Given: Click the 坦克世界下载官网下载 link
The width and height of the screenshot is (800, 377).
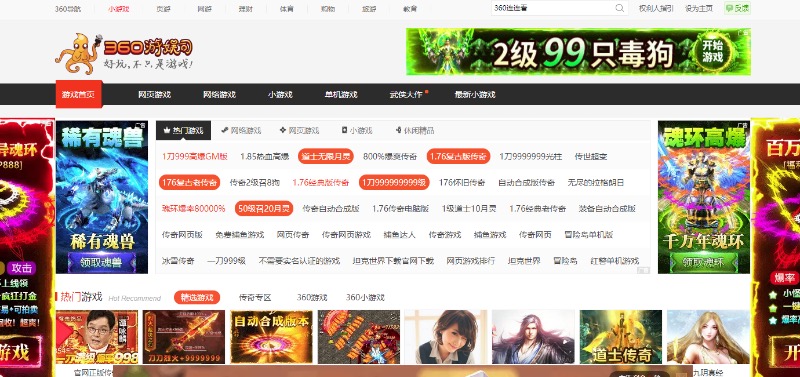Looking at the screenshot, I should (x=393, y=261).
